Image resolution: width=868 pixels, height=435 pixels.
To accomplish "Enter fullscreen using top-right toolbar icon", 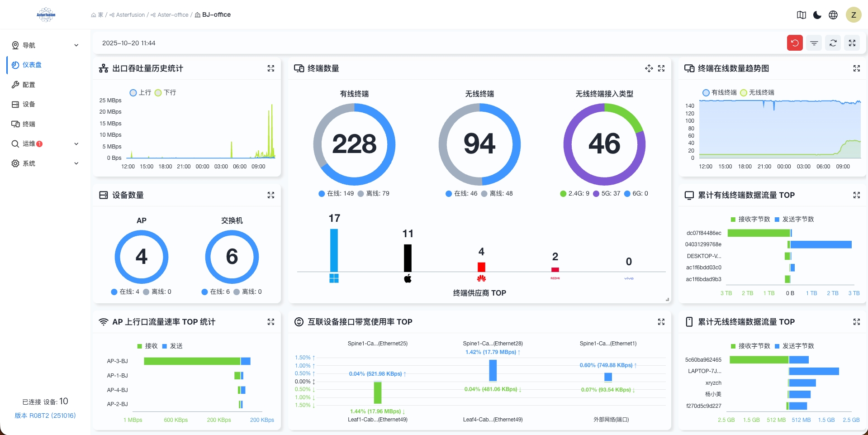I will tap(852, 43).
